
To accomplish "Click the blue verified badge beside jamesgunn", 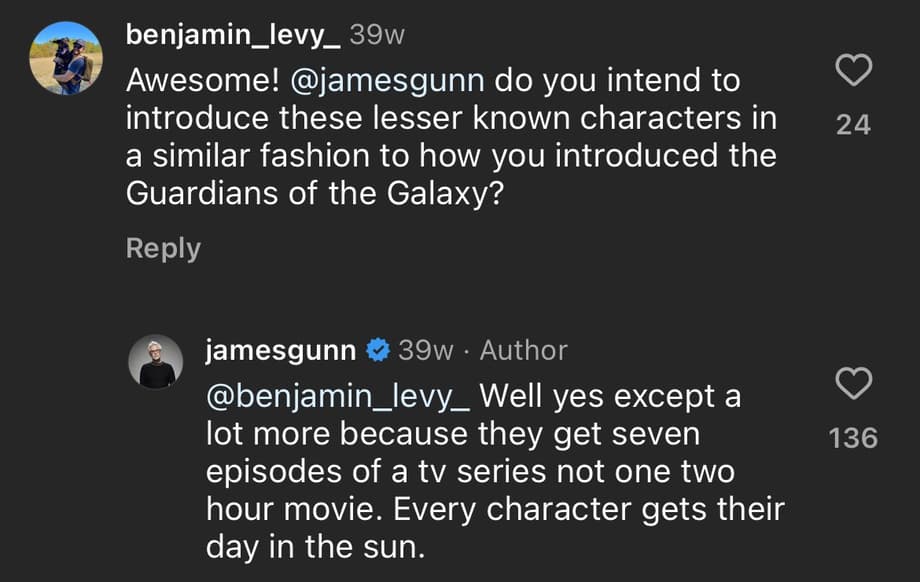I will tap(377, 350).
